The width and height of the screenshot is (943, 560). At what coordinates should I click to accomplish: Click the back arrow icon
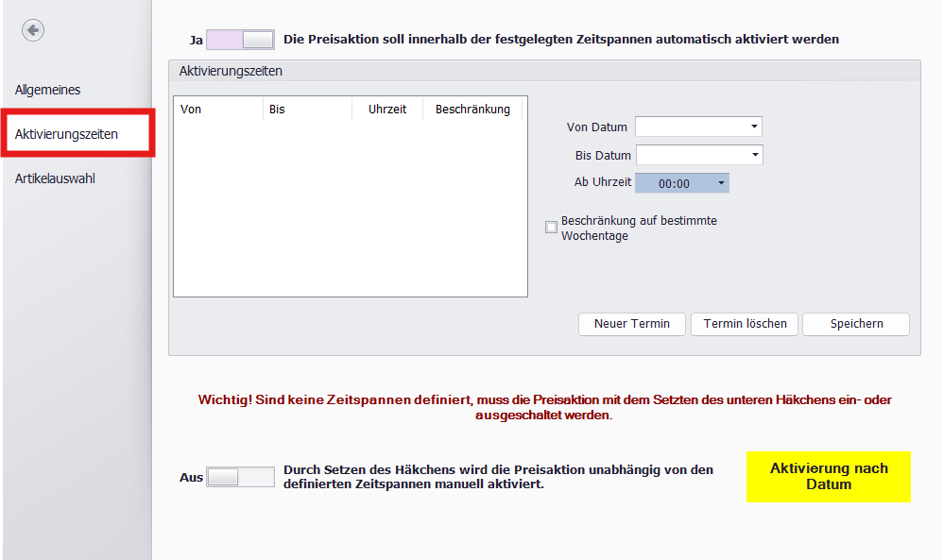33,30
